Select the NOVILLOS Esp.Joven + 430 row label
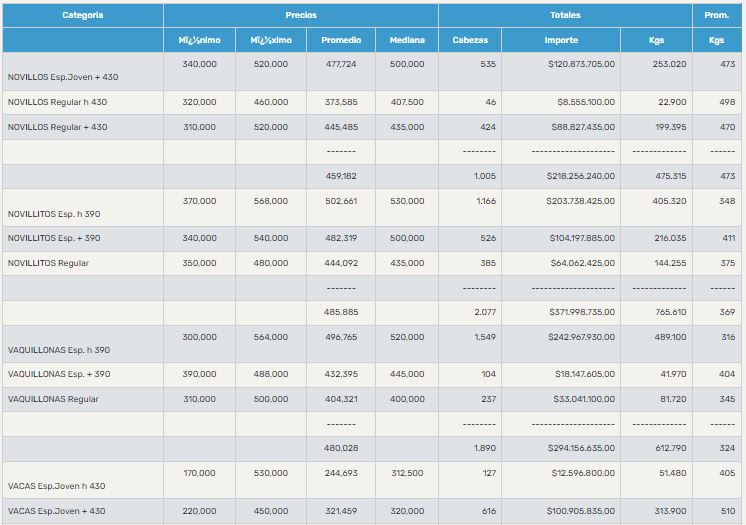This screenshot has width=746, height=525. point(63,77)
